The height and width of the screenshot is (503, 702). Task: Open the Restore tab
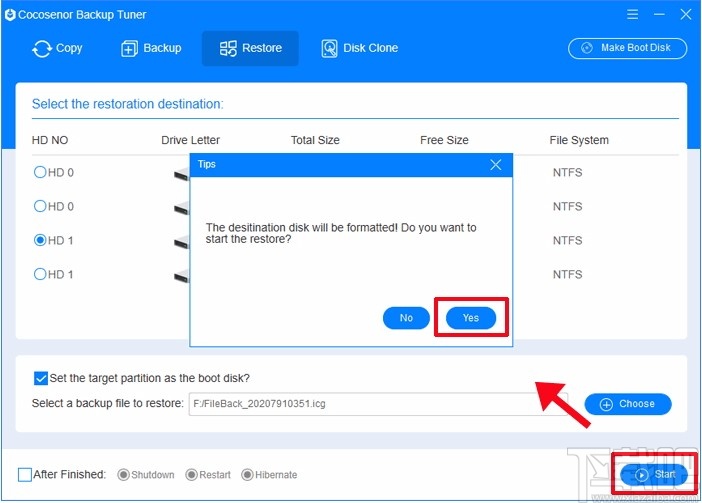250,48
